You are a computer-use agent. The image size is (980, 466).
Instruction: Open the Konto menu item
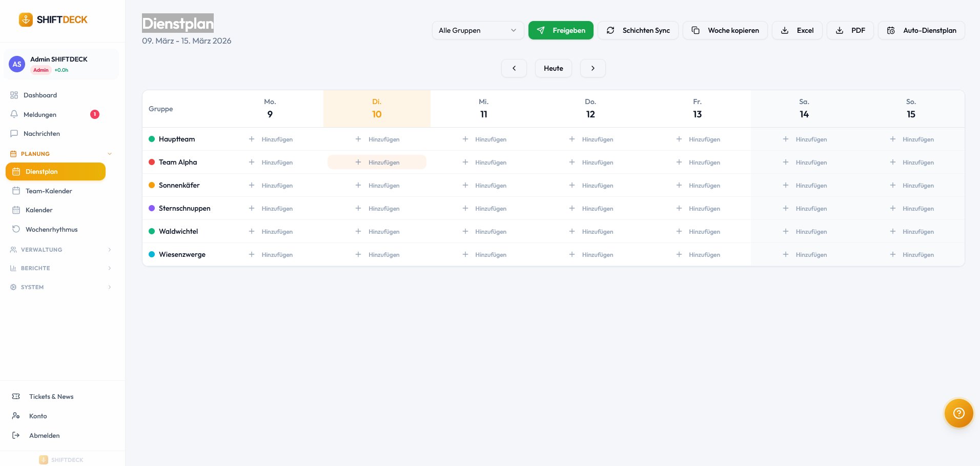pos(38,416)
